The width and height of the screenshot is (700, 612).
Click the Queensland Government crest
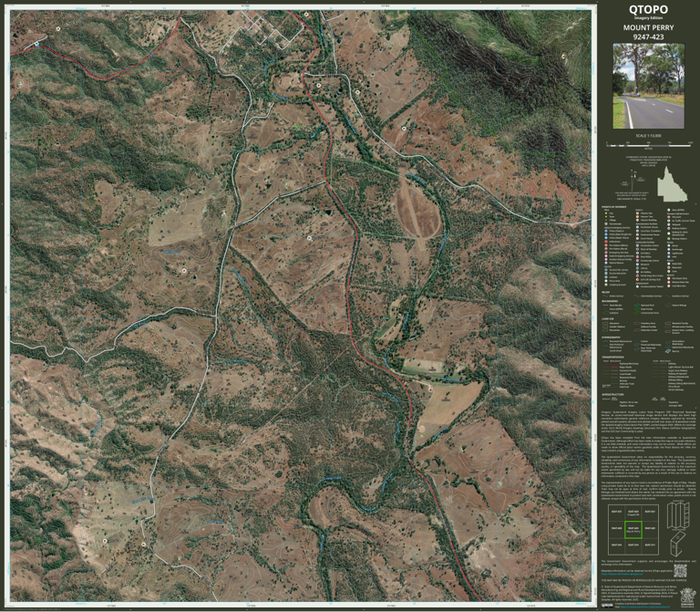[687, 597]
